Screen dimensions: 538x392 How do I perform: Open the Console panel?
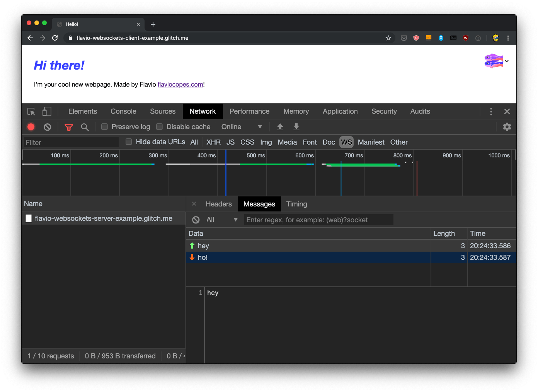point(123,111)
